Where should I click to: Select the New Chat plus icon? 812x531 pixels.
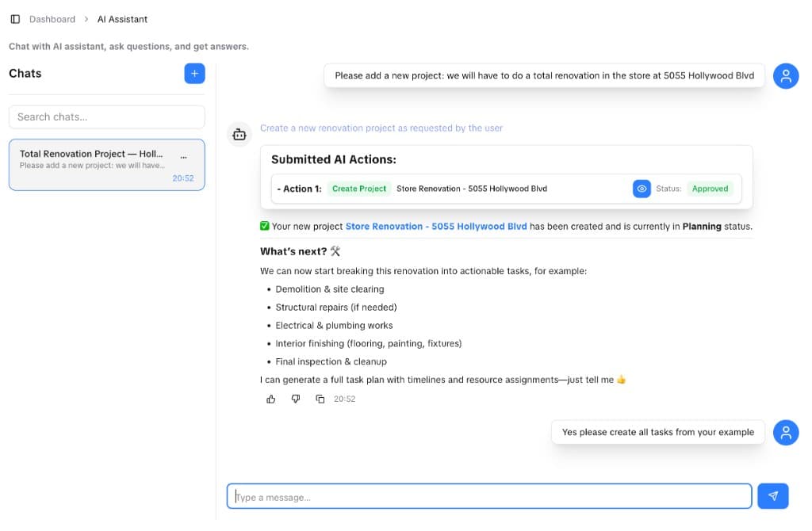point(194,73)
